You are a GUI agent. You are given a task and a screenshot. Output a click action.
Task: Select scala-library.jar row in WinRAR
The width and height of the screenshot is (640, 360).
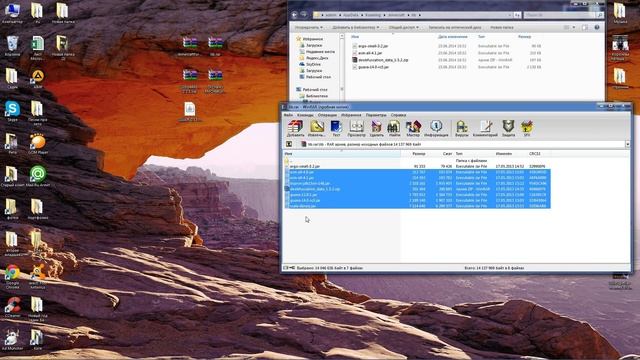(417, 206)
